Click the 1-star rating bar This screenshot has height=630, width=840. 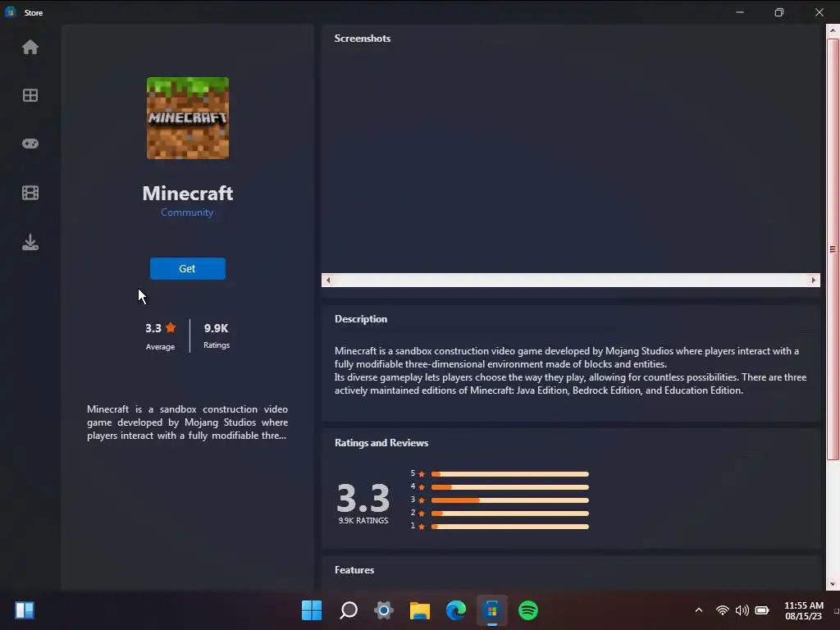pos(510,527)
